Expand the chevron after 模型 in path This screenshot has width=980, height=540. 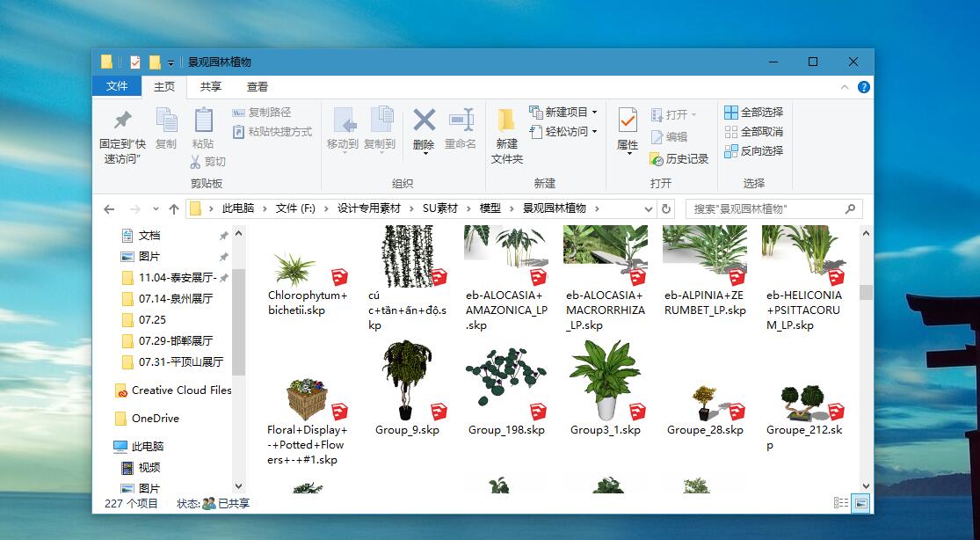point(512,209)
